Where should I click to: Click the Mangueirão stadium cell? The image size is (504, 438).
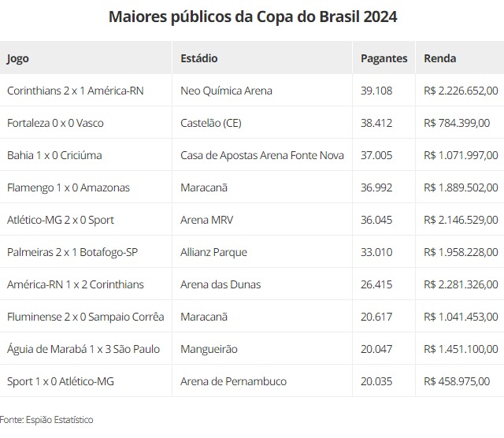209,349
